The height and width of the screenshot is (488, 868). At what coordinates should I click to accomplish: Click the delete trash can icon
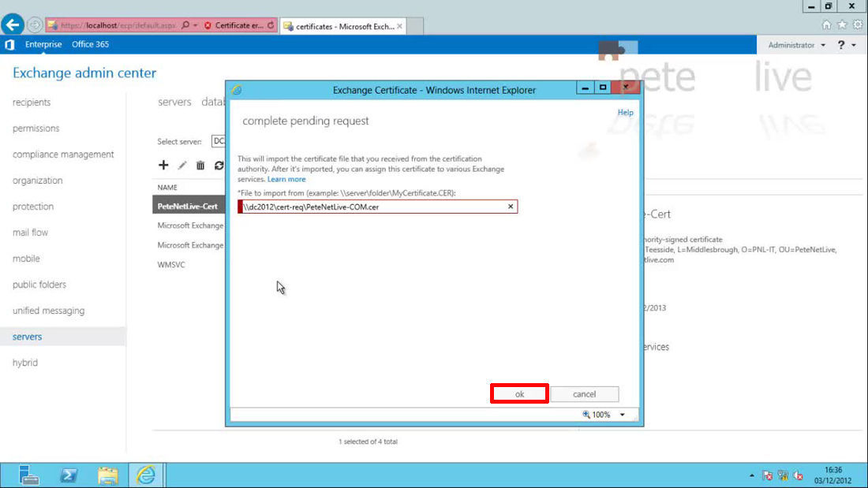point(200,166)
